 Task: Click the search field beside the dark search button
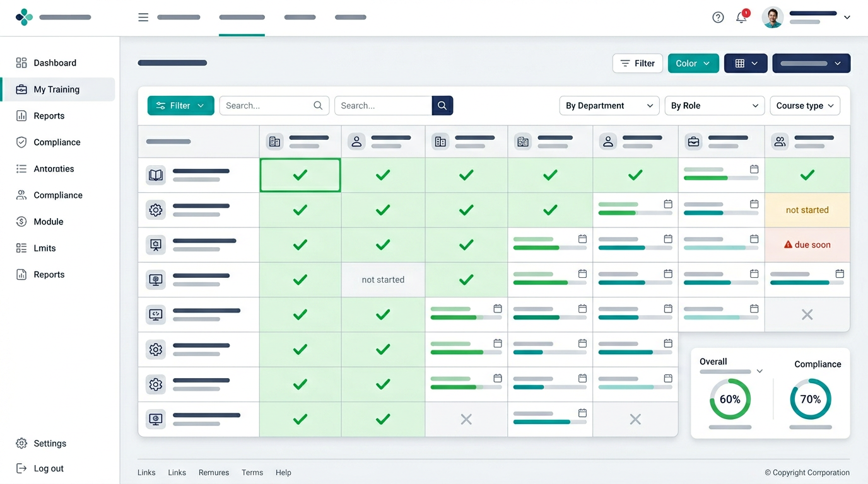383,106
